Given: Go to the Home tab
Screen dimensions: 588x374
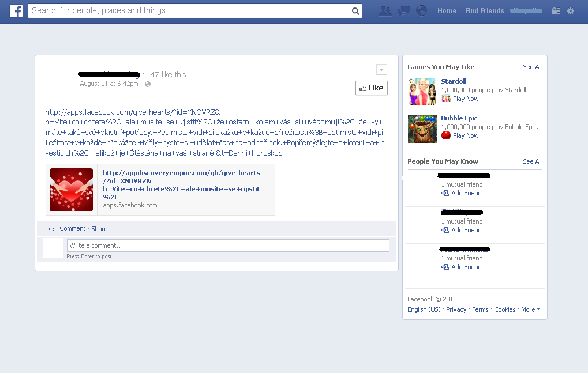Looking at the screenshot, I should pyautogui.click(x=446, y=10).
